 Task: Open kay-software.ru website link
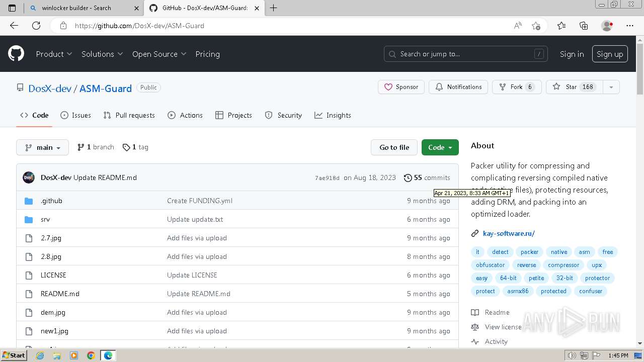coord(509,233)
